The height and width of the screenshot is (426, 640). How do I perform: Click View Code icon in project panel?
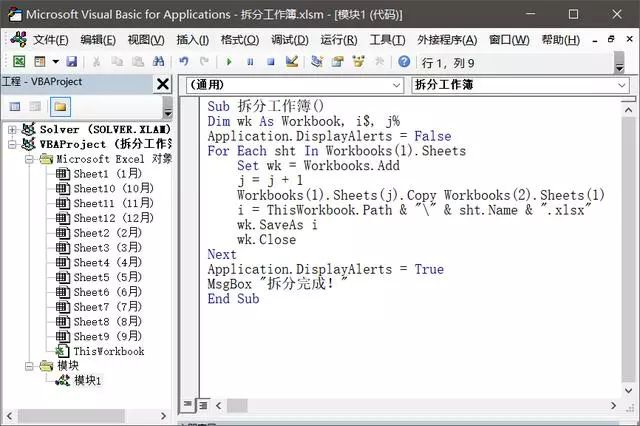[x=15, y=107]
